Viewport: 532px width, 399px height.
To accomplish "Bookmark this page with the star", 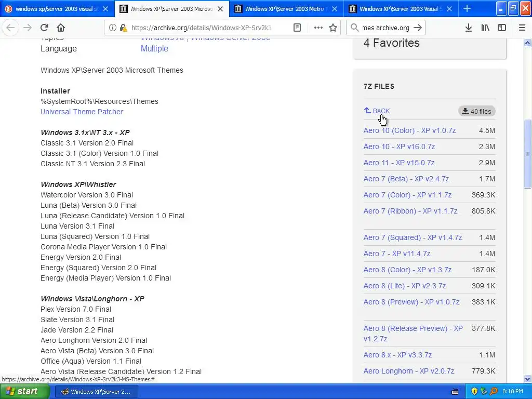I will pyautogui.click(x=333, y=28).
